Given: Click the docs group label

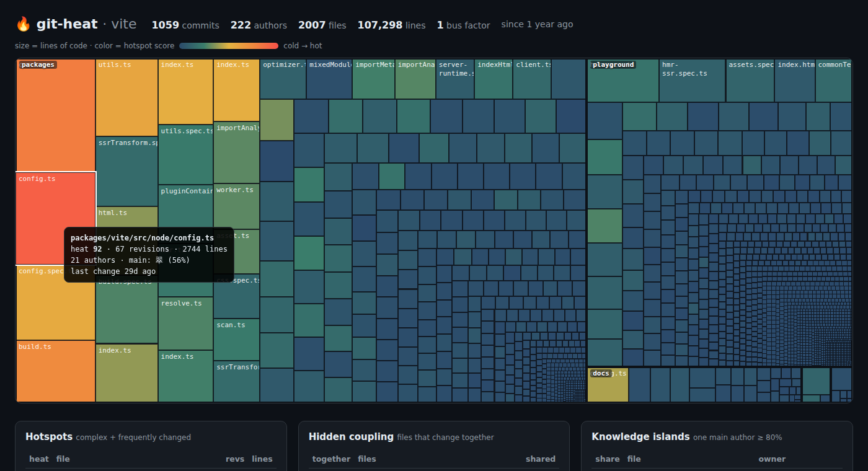Looking at the screenshot, I should pos(601,373).
